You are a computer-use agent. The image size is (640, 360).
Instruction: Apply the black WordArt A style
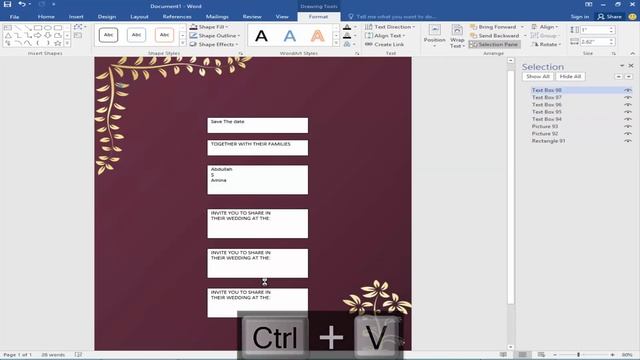pos(261,36)
